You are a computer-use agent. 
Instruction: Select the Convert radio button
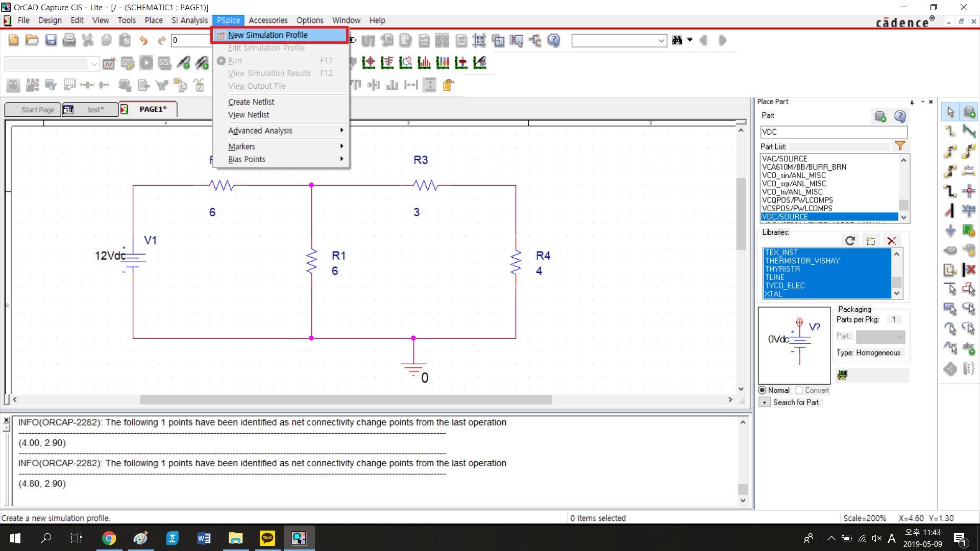(x=799, y=390)
